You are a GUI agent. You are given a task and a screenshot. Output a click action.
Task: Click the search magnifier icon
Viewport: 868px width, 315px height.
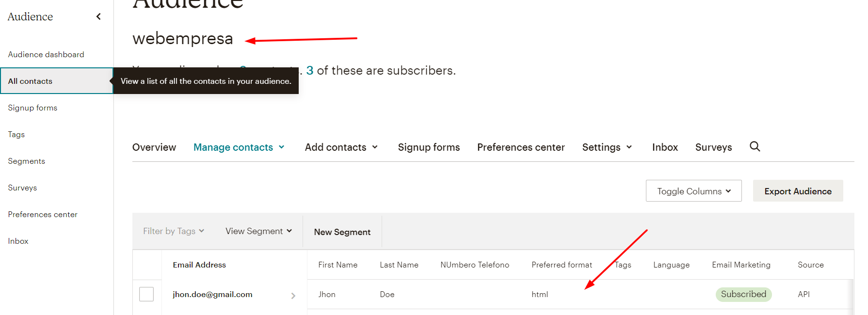point(755,146)
